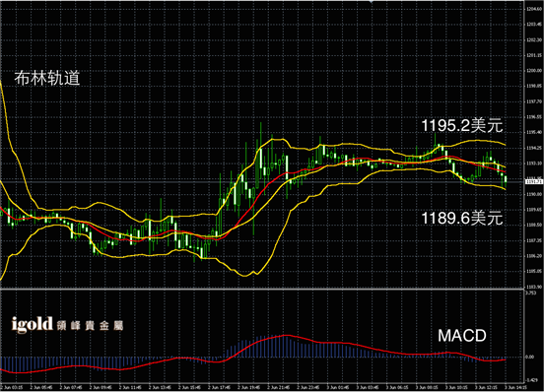Image resolution: width=544 pixels, height=392 pixels.
Task: Click the 領峰貴金屬 brand text
Action: [90, 326]
